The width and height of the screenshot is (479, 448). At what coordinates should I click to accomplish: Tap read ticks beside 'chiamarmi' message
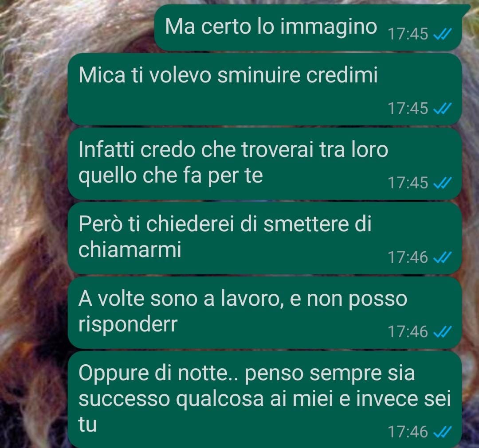point(443,257)
